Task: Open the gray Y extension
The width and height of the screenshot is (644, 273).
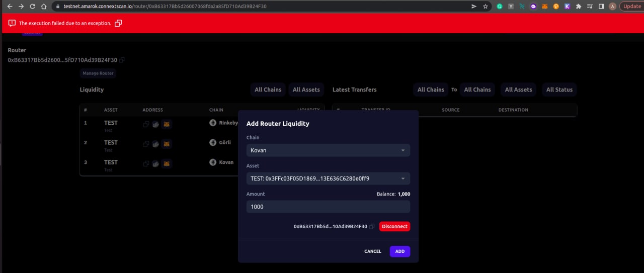Action: (x=511, y=7)
